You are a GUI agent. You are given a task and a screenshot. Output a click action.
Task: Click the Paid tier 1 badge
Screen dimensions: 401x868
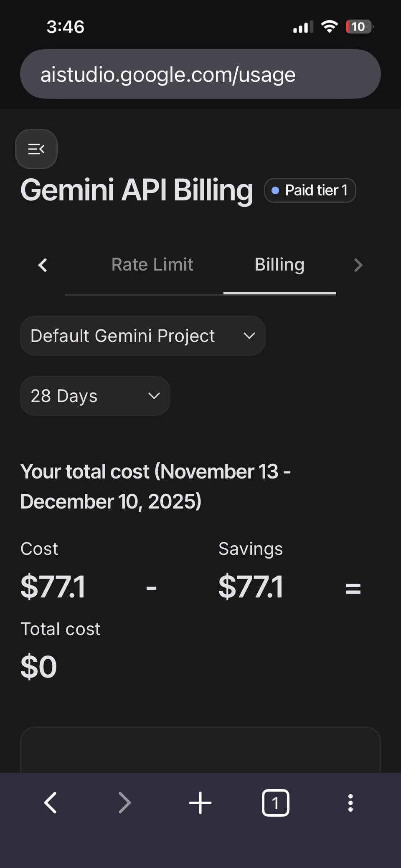[x=310, y=190]
